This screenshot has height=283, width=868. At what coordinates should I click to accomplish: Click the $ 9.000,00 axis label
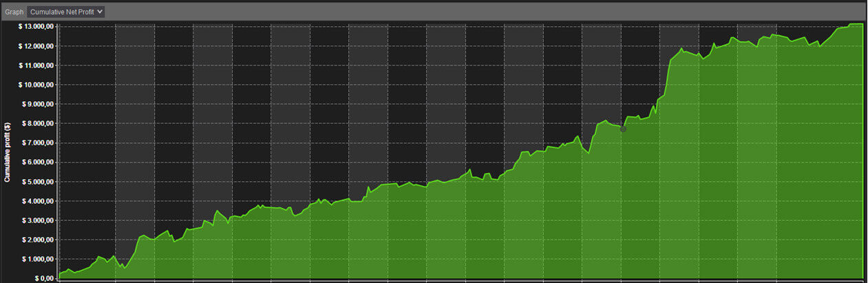(x=39, y=104)
